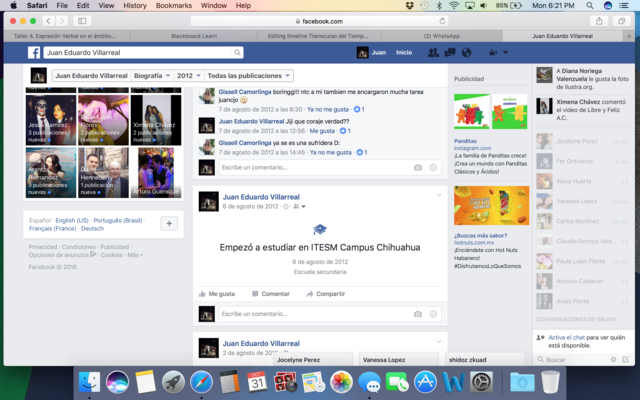Open account menu arrow in Facebook bar
Screen dimensions: 640x400
(505, 52)
